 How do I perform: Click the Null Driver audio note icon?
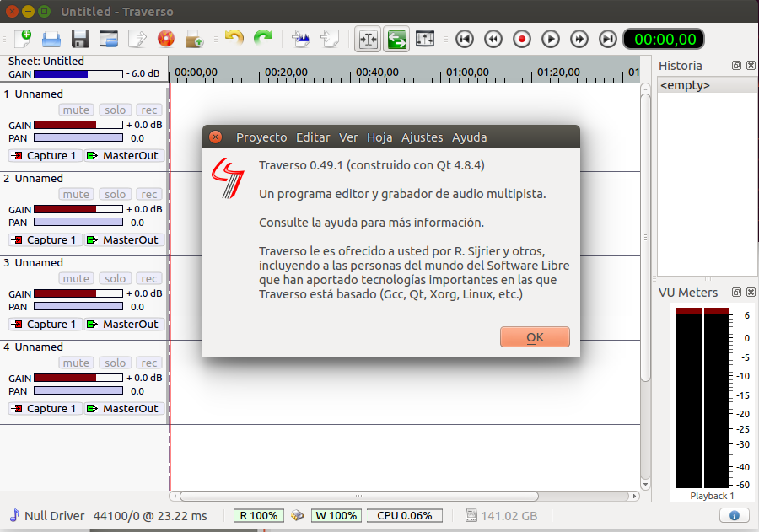[15, 515]
